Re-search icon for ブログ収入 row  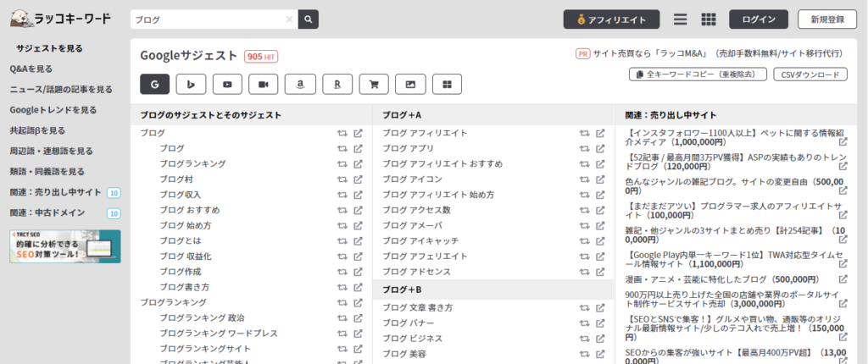pos(342,195)
